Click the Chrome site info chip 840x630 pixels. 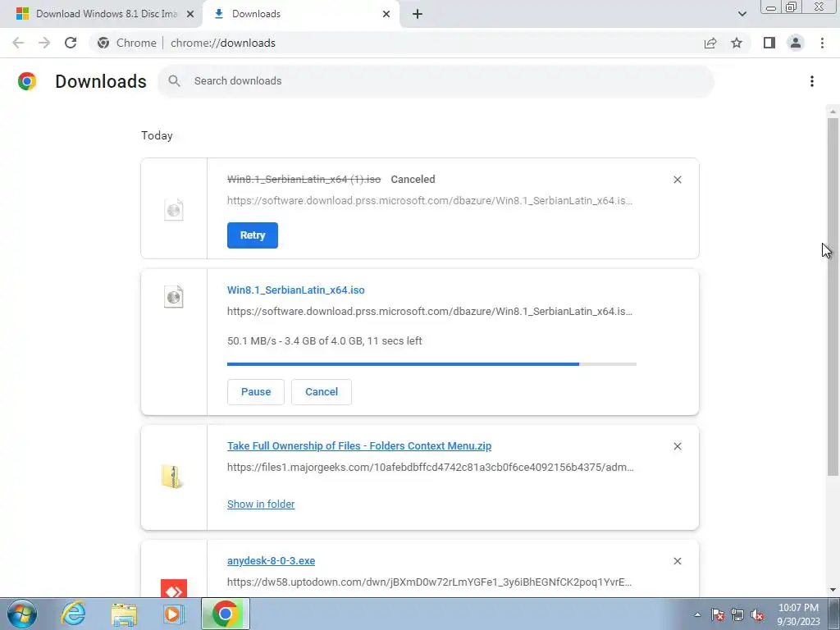click(x=127, y=43)
